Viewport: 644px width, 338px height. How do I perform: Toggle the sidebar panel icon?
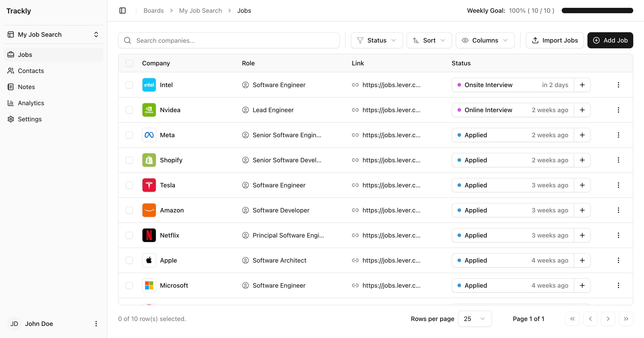(x=123, y=11)
